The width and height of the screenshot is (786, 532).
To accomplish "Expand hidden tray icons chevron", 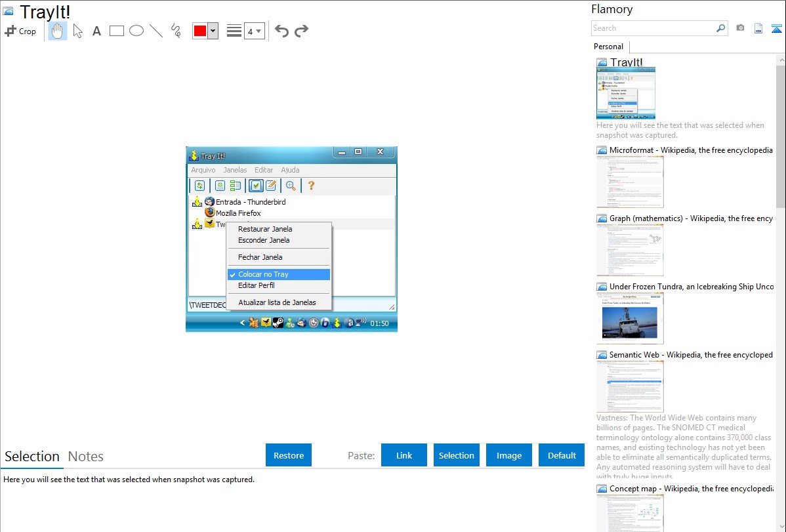I will tap(243, 323).
